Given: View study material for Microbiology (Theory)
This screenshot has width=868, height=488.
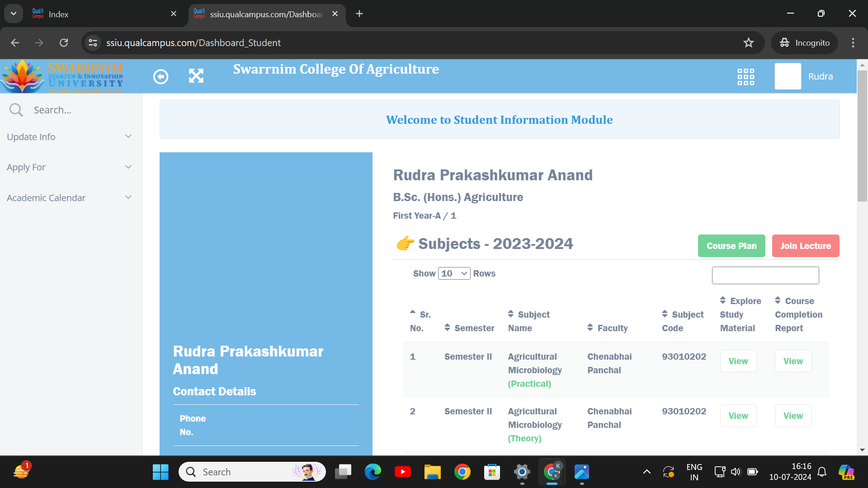Looking at the screenshot, I should 738,416.
